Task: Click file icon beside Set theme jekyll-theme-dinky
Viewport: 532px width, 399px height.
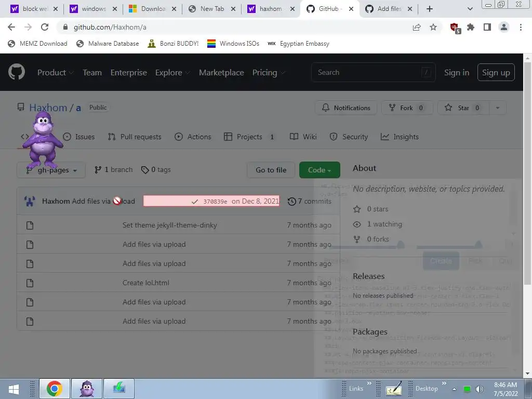Action: pos(30,225)
